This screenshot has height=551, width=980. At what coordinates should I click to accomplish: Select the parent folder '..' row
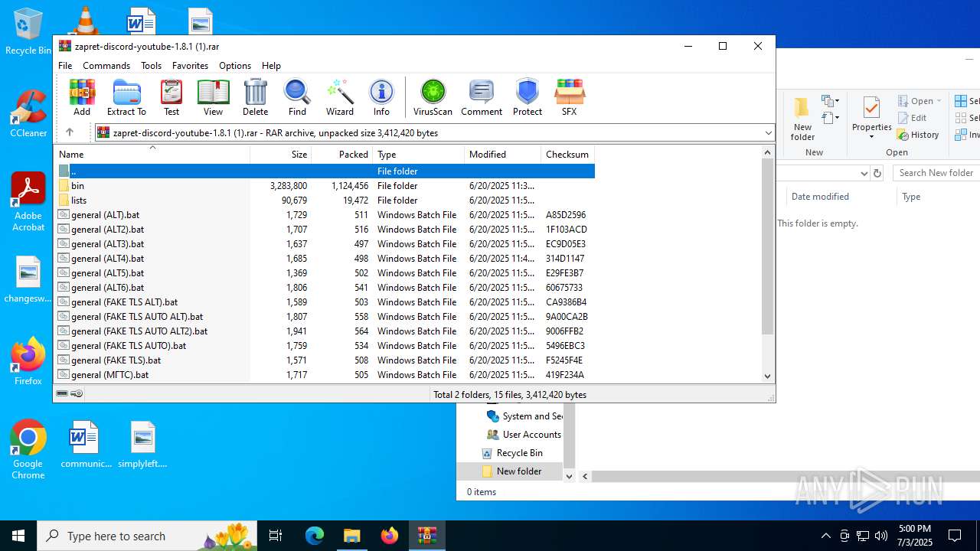click(325, 171)
